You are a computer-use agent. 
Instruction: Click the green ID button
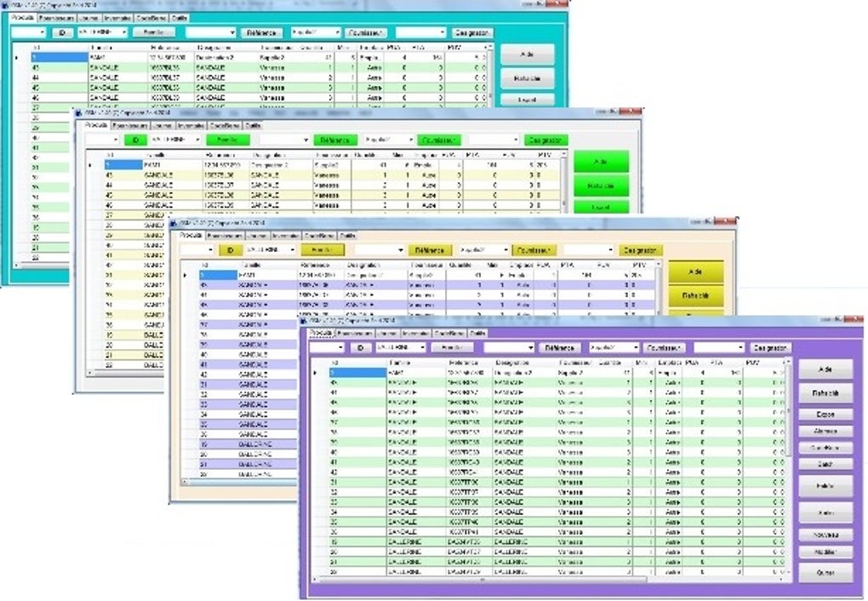point(136,140)
